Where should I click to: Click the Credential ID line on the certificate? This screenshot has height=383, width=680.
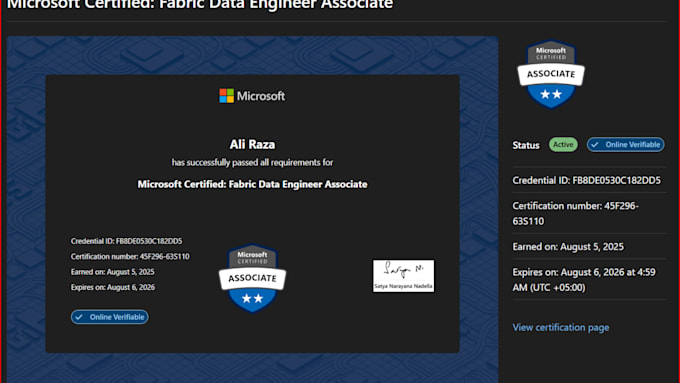click(x=126, y=241)
